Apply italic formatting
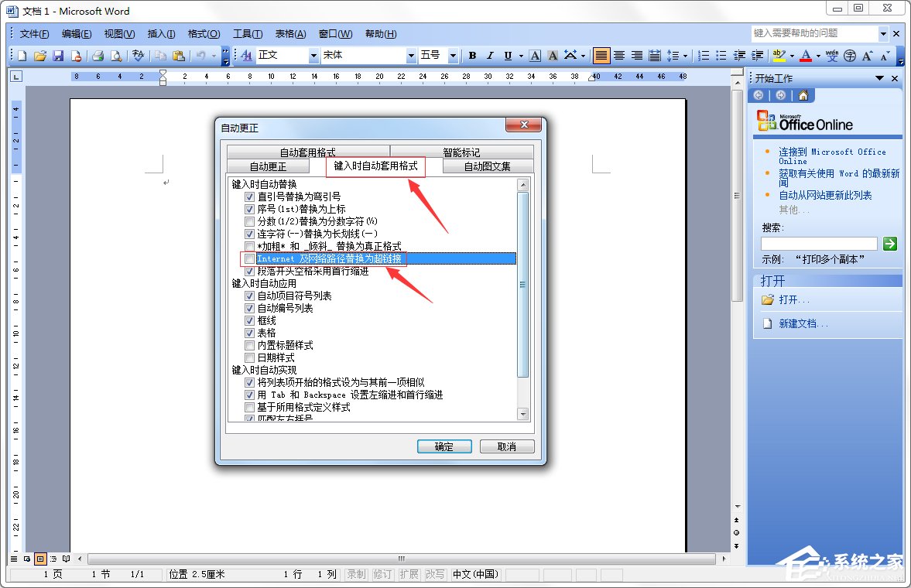The width and height of the screenshot is (911, 588). coord(491,56)
